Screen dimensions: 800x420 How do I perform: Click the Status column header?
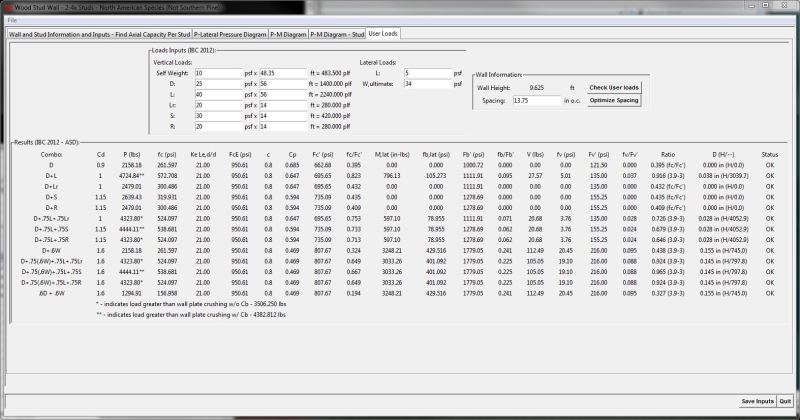tap(770, 154)
